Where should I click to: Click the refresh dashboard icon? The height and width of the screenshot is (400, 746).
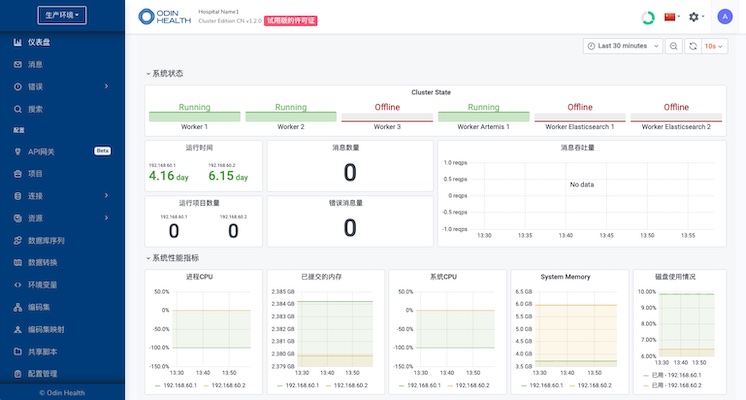[x=693, y=46]
